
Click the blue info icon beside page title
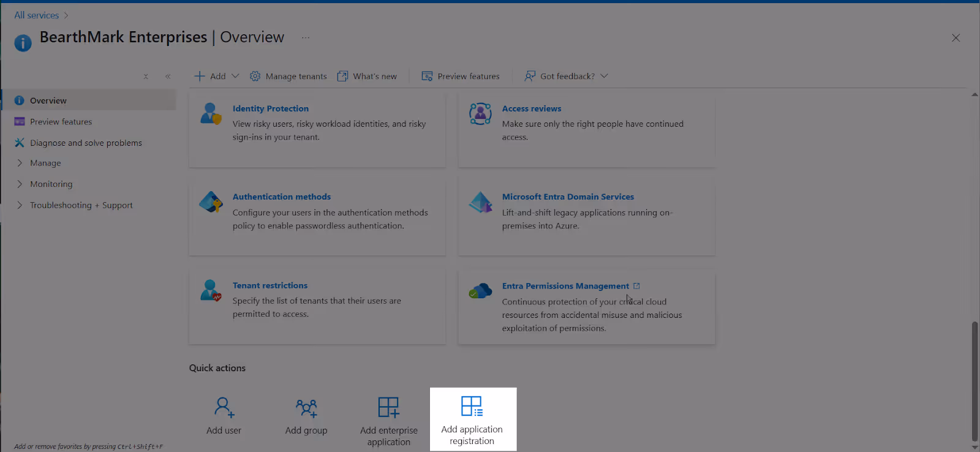tap(23, 43)
